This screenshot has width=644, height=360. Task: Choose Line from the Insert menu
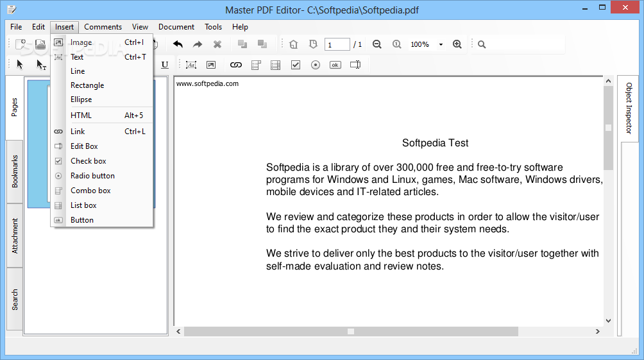coord(102,71)
